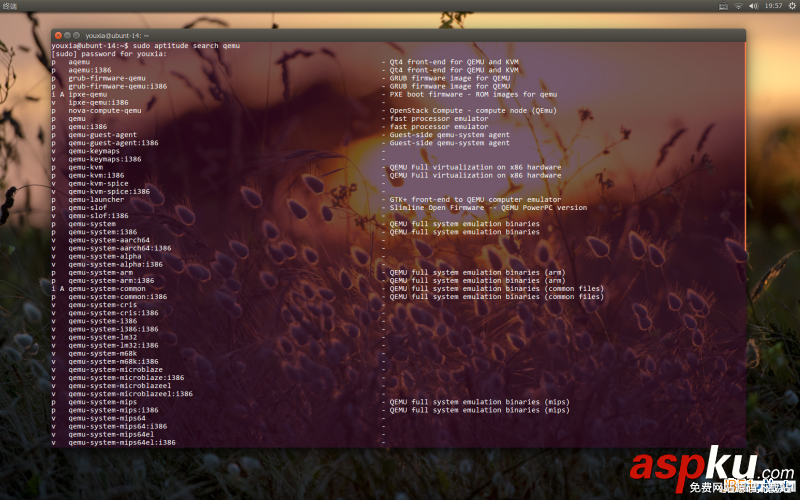The image size is (800, 500).
Task: Select the package name qemu-system-aarch64:i386
Action: pos(120,248)
